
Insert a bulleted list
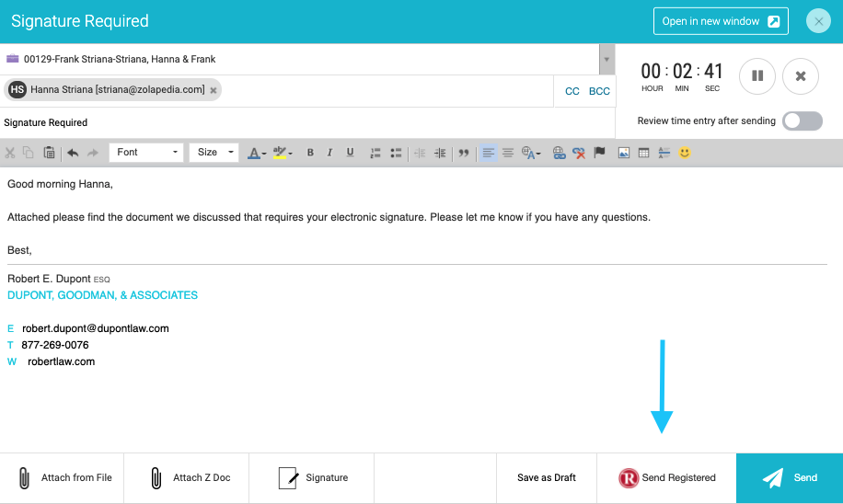[397, 154]
